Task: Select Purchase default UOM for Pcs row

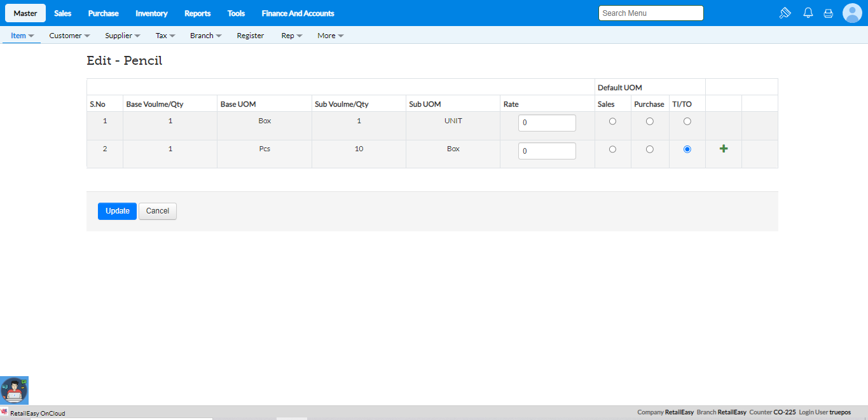Action: tap(649, 149)
